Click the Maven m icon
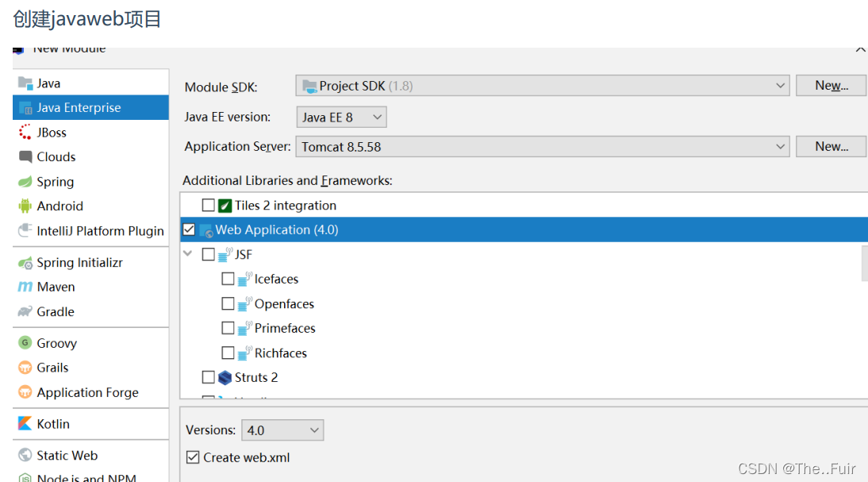The image size is (868, 482). (x=25, y=287)
